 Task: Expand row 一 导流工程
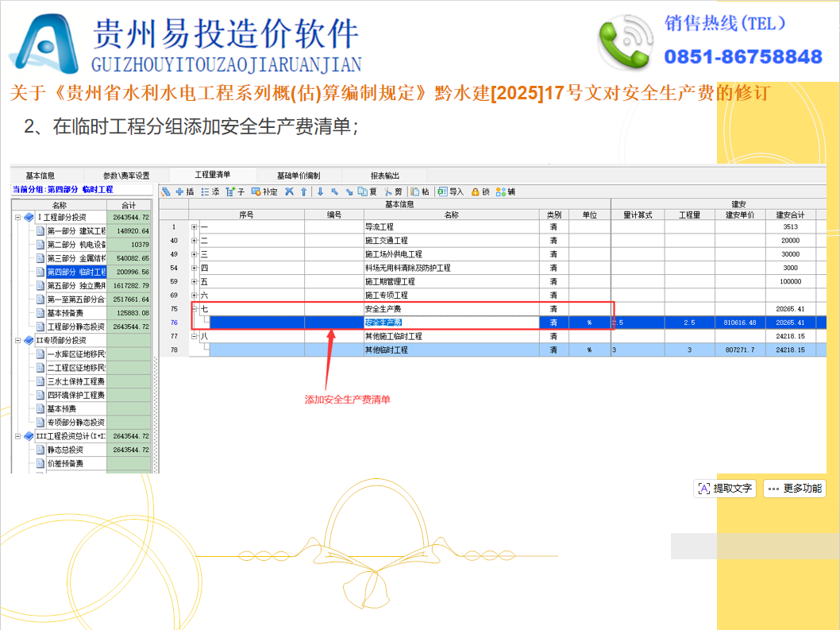195,227
